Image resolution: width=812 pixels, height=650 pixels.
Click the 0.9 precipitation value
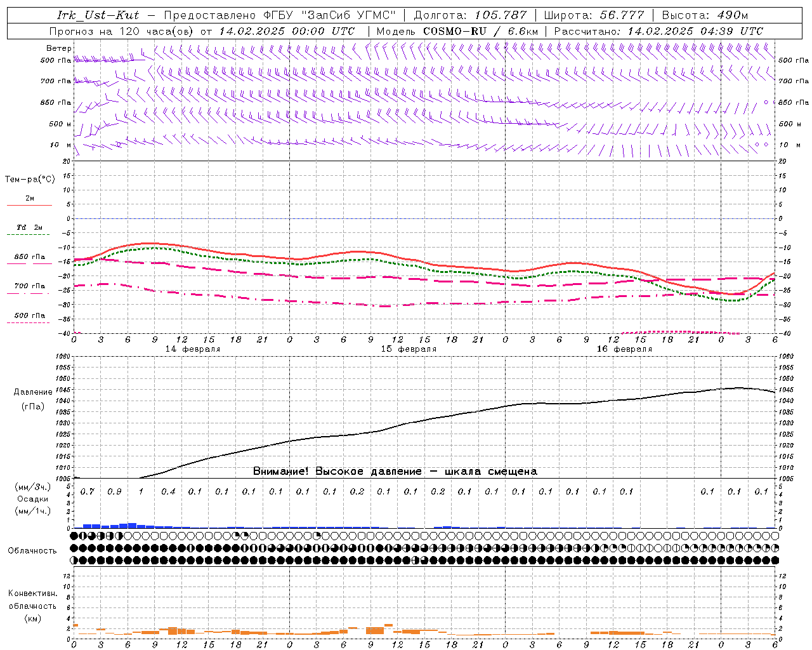coord(114,492)
